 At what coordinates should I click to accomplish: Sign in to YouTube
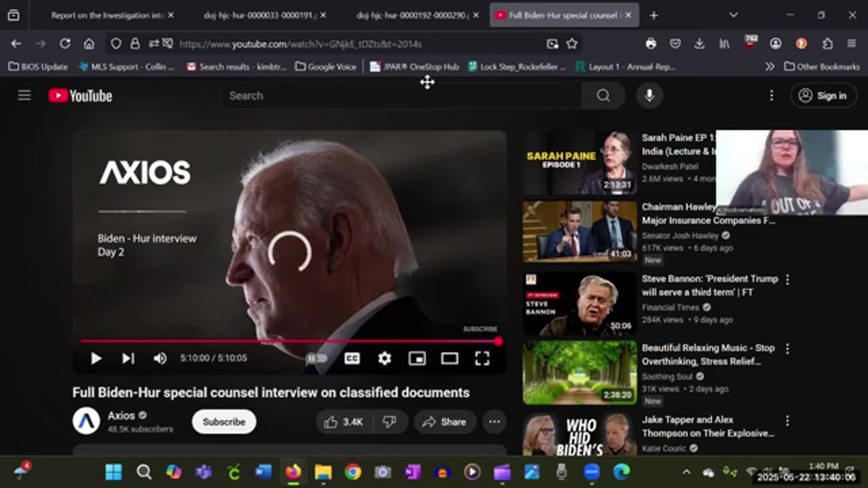(823, 96)
